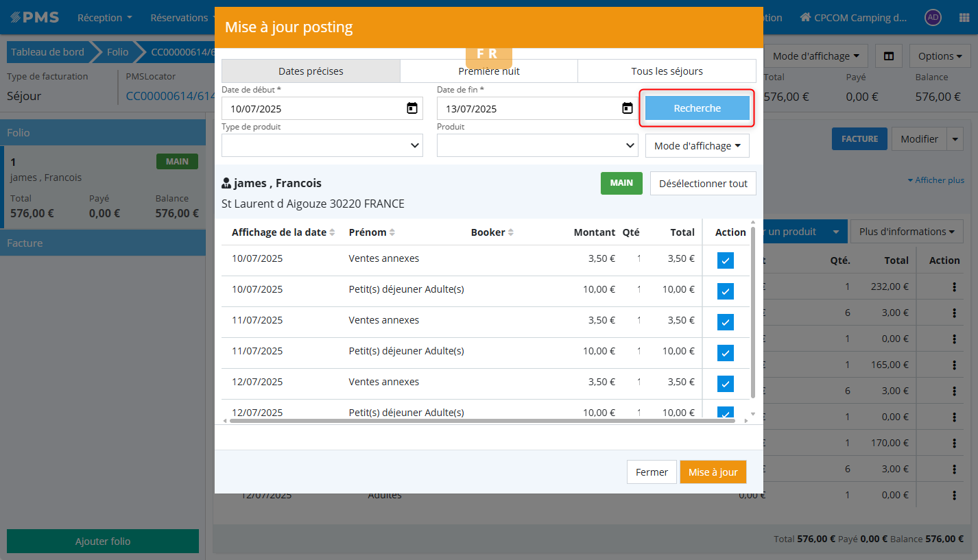
Task: Click the Date de début input field
Action: coord(312,109)
